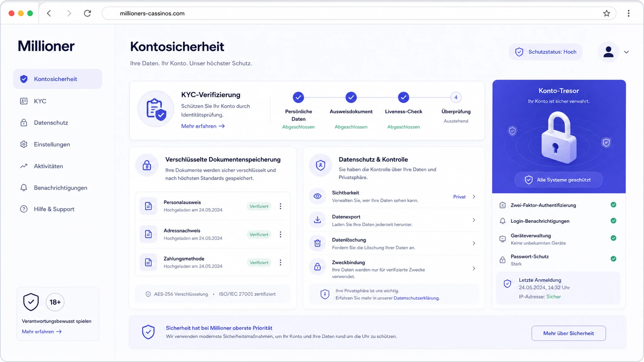Open browser three-dot menu

pyautogui.click(x=629, y=13)
